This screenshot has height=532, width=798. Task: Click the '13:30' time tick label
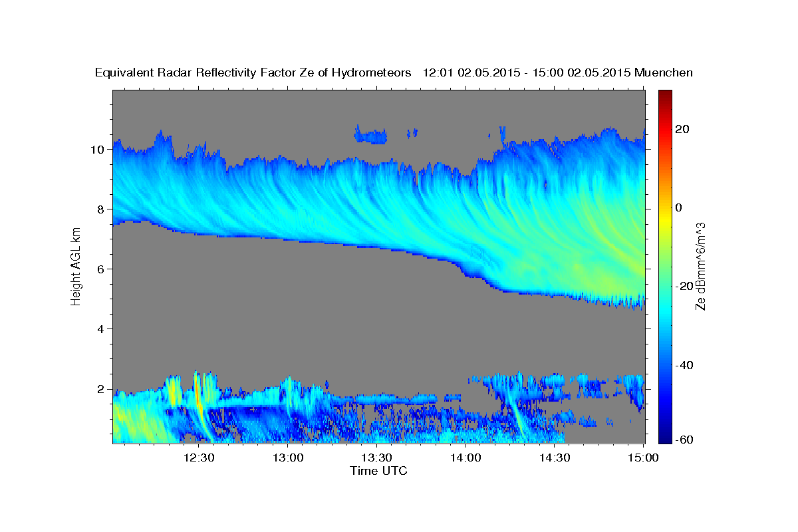point(376,458)
